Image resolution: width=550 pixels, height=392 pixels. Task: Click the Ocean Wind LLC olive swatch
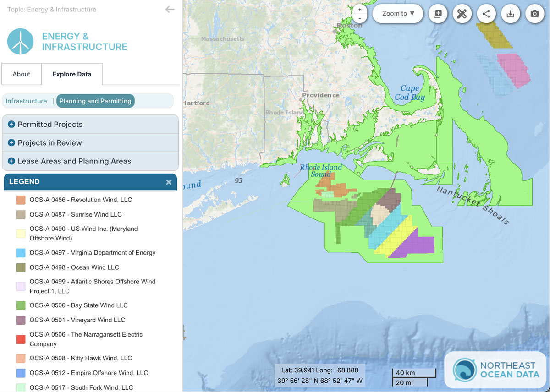21,267
